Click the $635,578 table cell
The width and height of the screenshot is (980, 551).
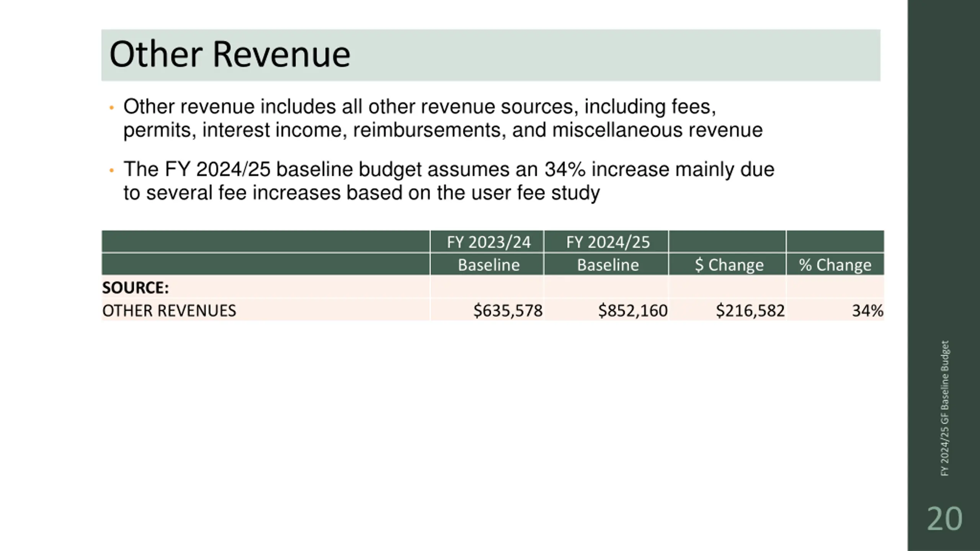click(x=508, y=310)
